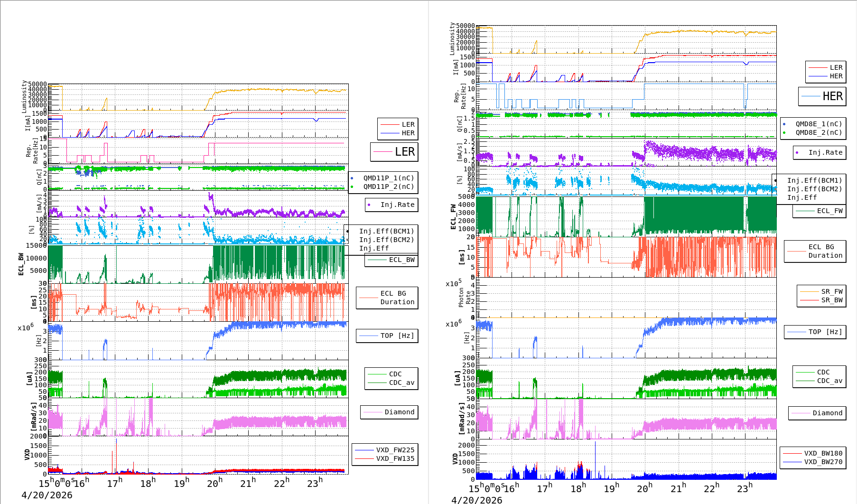Select the CDC_av entry in the left panel legend

click(401, 383)
